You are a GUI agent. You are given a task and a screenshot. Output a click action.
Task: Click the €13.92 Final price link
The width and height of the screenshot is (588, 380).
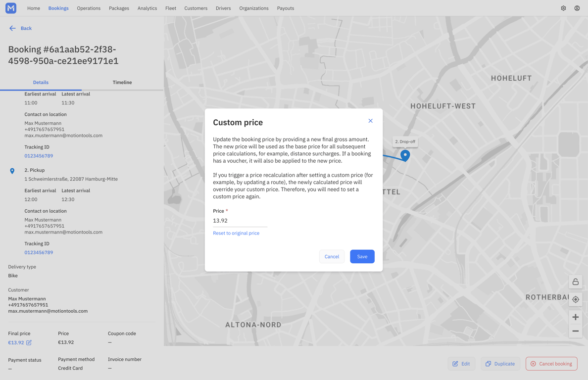[16, 342]
